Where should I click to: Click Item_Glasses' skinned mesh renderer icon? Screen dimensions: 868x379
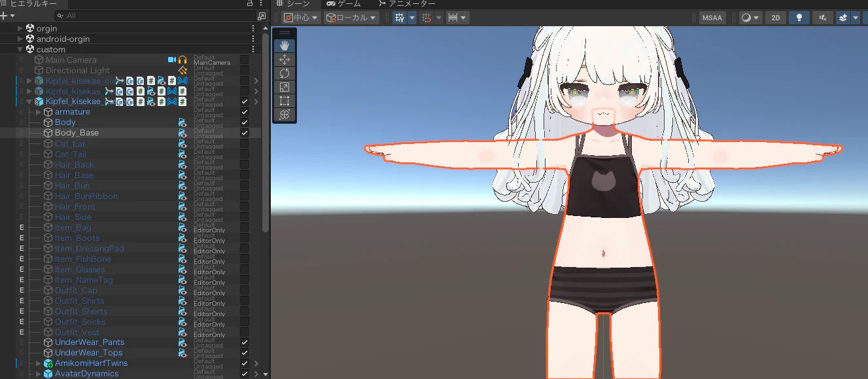[182, 269]
